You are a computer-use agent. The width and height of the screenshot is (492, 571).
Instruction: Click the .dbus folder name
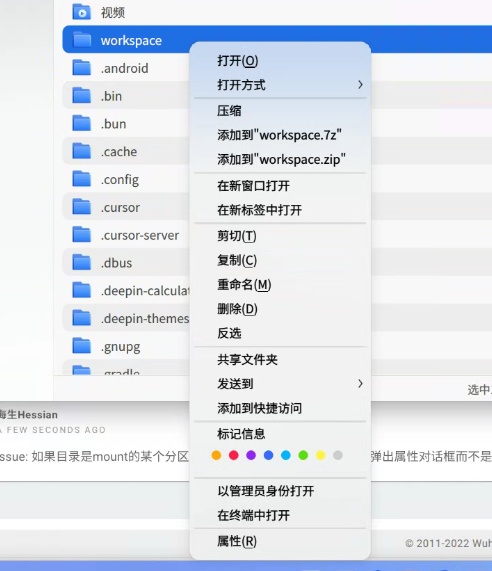117,263
